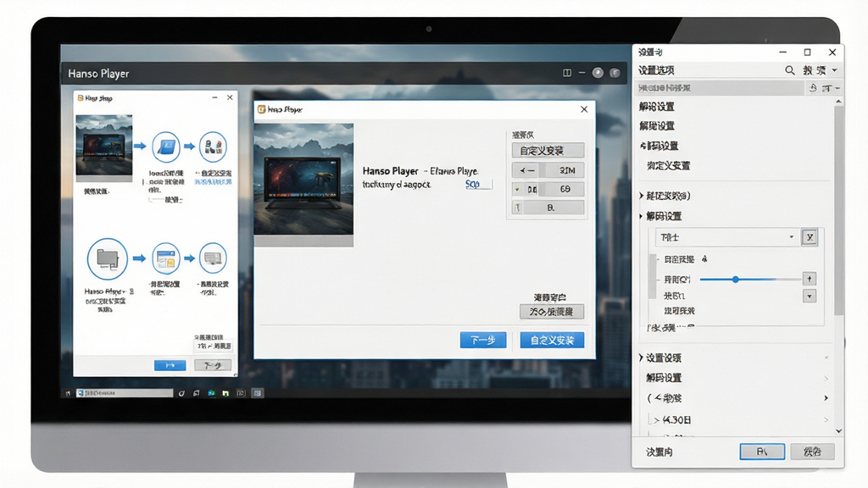Screen dimensions: 868x488
Task: Click the monitor circle icon in help window
Action: [213, 258]
